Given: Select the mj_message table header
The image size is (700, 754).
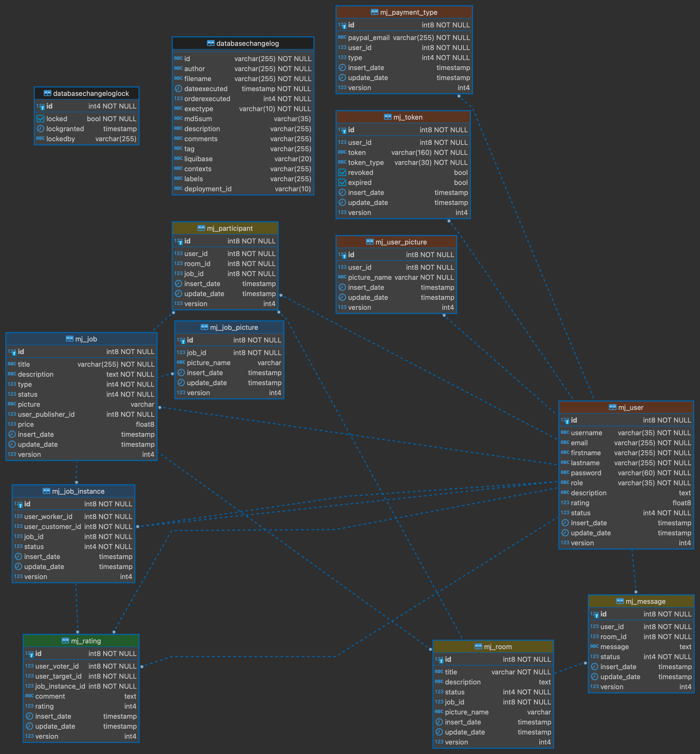Looking at the screenshot, I should coord(641,601).
